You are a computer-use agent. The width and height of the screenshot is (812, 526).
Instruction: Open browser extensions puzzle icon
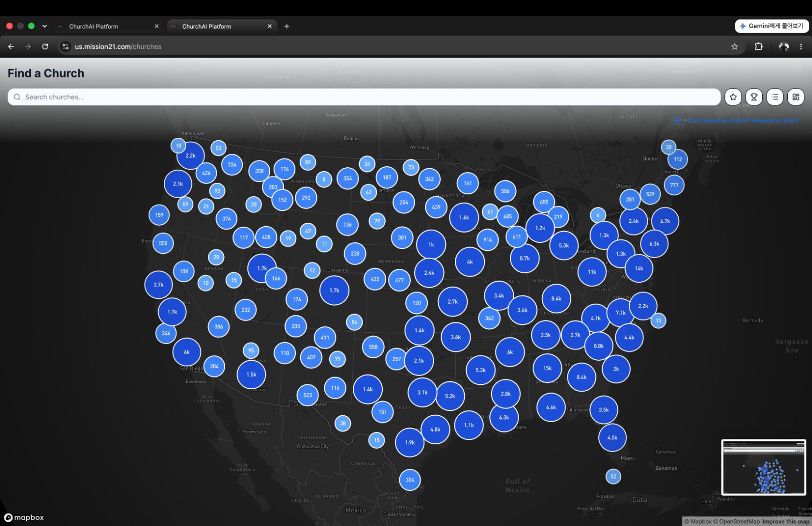coord(758,46)
